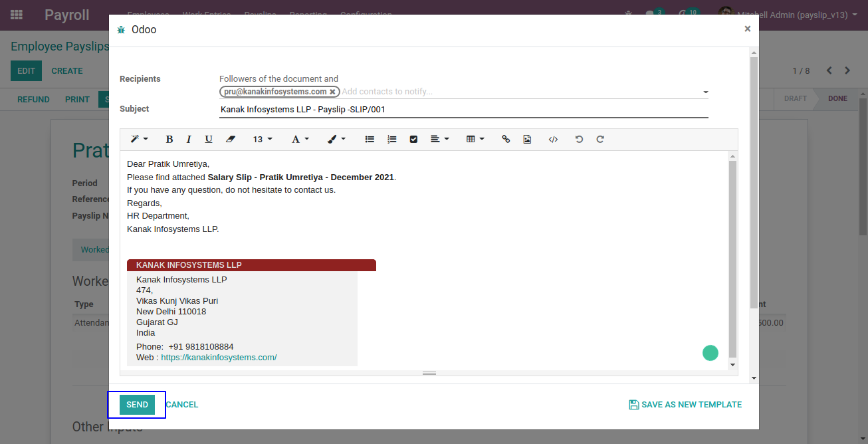Open the messages icon with badge 3
The width and height of the screenshot is (868, 444).
tap(653, 14)
